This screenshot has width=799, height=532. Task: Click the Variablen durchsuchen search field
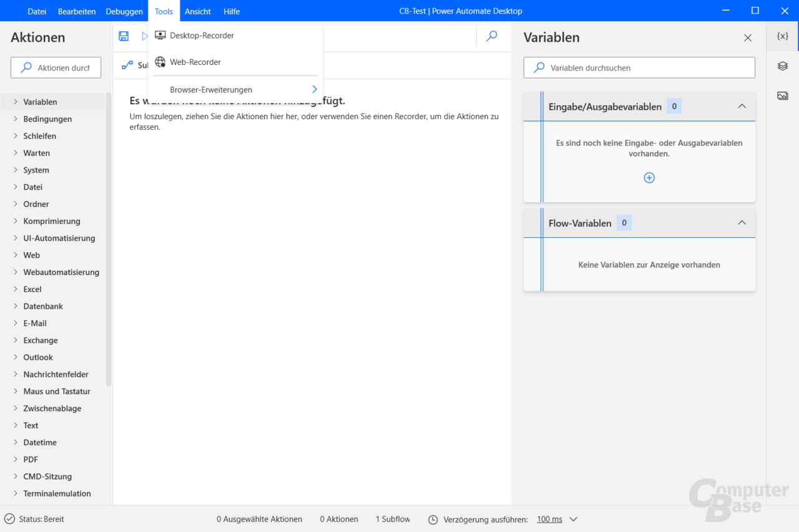[639, 67]
